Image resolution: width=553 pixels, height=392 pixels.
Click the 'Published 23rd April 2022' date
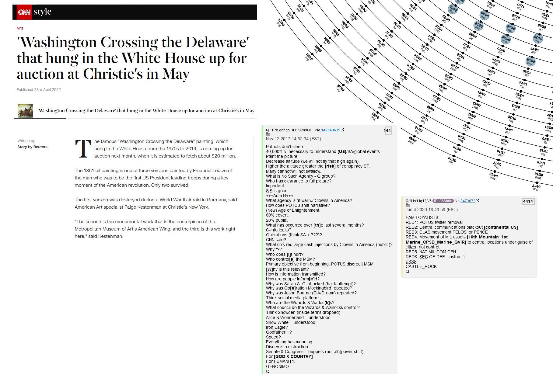coord(39,90)
